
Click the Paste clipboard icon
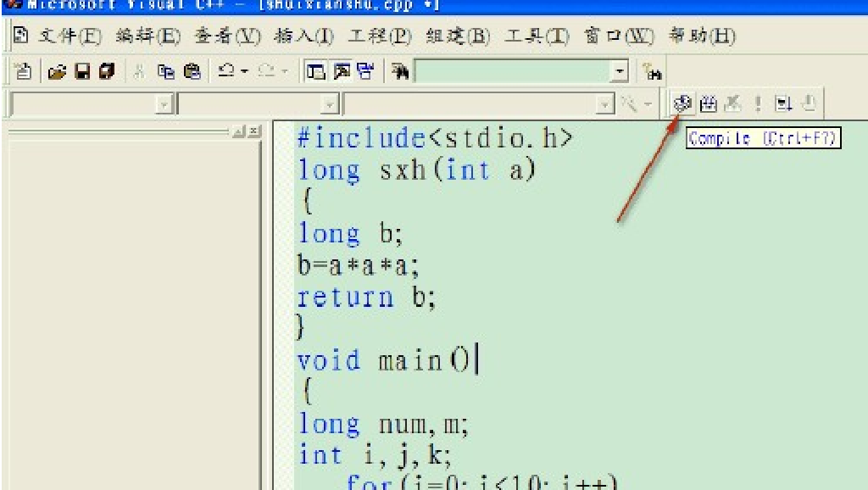click(192, 71)
